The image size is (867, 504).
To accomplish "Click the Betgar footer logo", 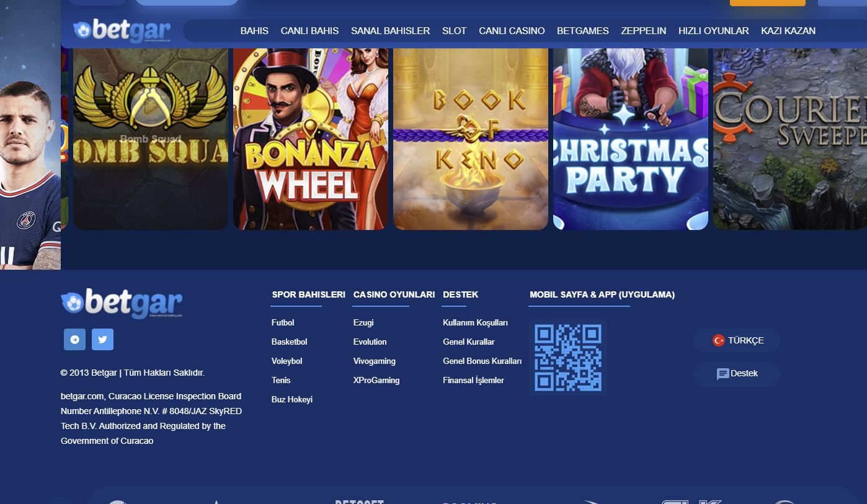I will [x=122, y=303].
